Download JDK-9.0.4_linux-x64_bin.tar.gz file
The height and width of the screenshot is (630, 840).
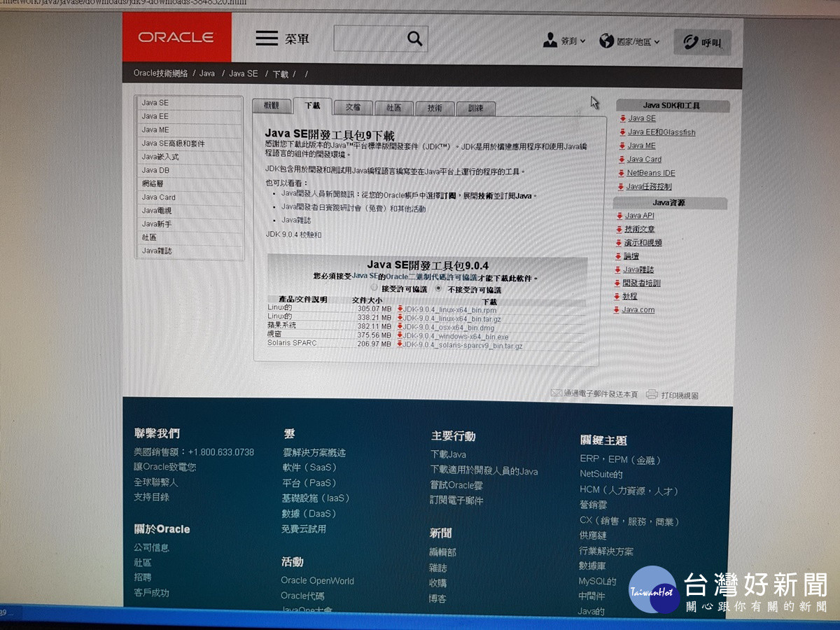(x=451, y=318)
